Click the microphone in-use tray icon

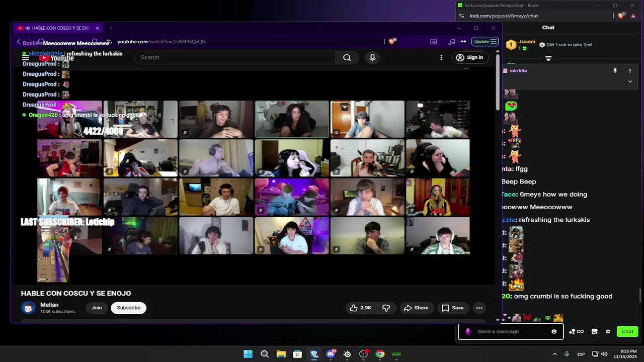567,354
